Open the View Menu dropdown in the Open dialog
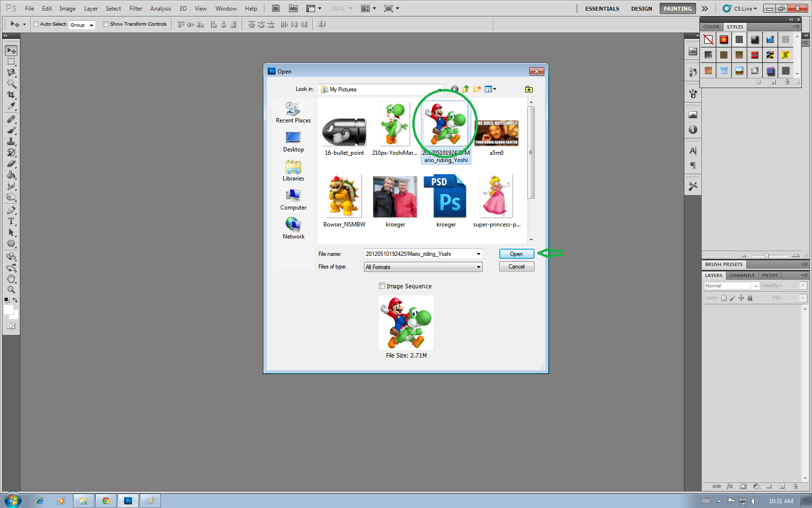Screen dimensions: 812x508 (x=491, y=89)
